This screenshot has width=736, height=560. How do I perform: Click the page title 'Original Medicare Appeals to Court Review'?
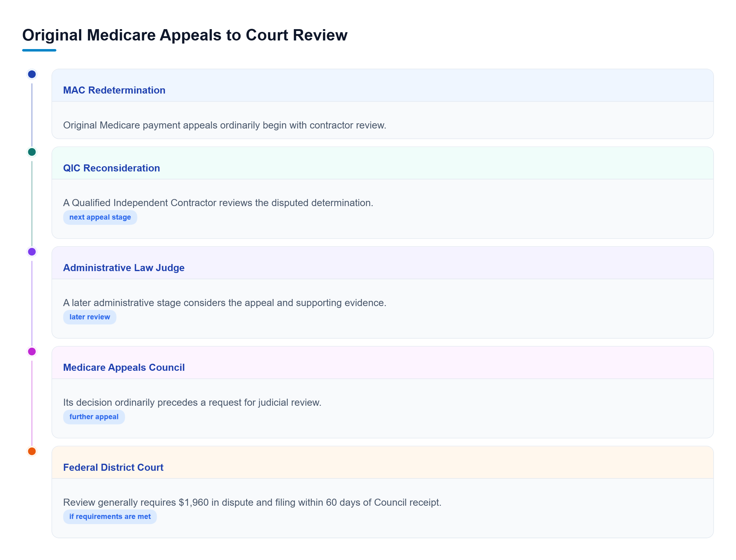click(185, 35)
